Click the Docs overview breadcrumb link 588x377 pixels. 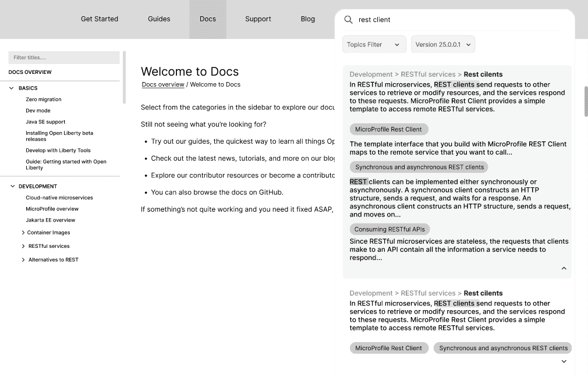coord(163,85)
